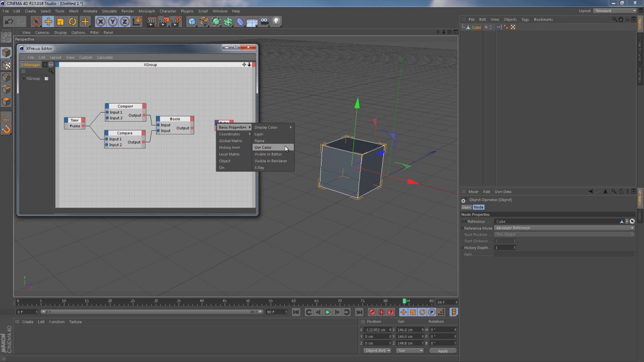Switch to the Basic tab in attributes

tap(466, 207)
